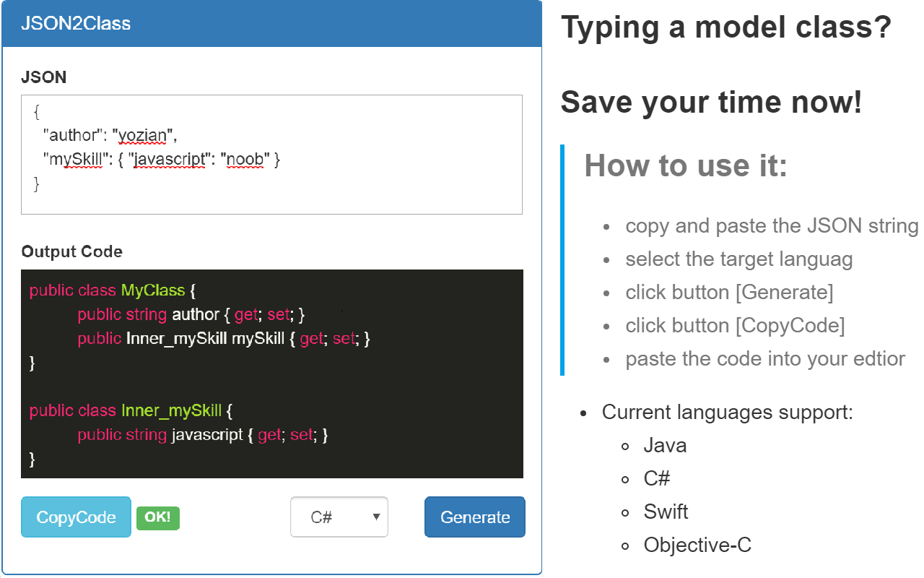Expand the language selector showing C#

pos(339,517)
